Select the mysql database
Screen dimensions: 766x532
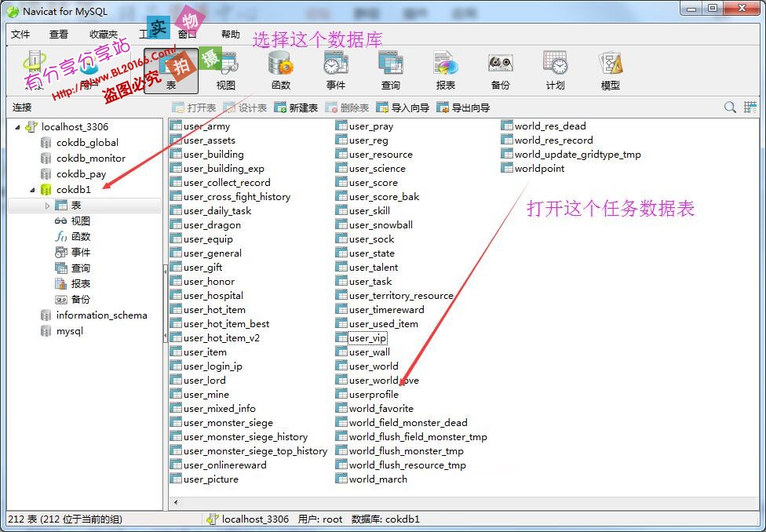pyautogui.click(x=62, y=330)
